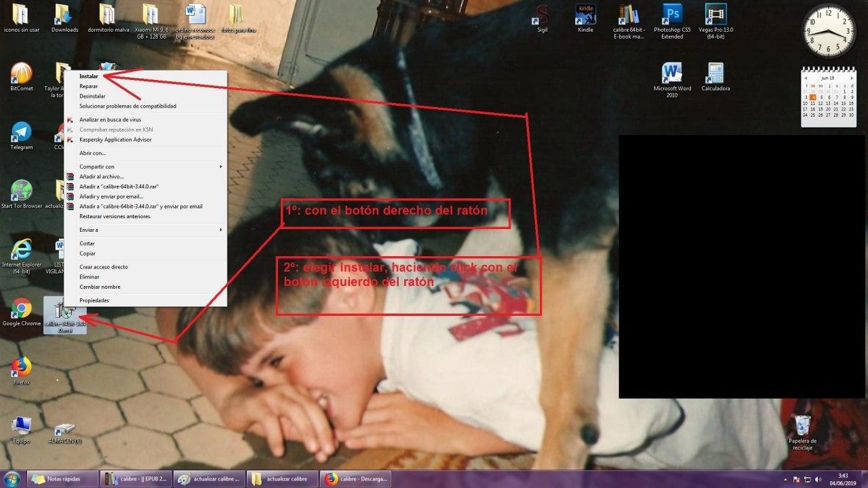Screen dimensions: 868x488
Task: Go to previous month in calendar gadget
Action: pyautogui.click(x=806, y=78)
